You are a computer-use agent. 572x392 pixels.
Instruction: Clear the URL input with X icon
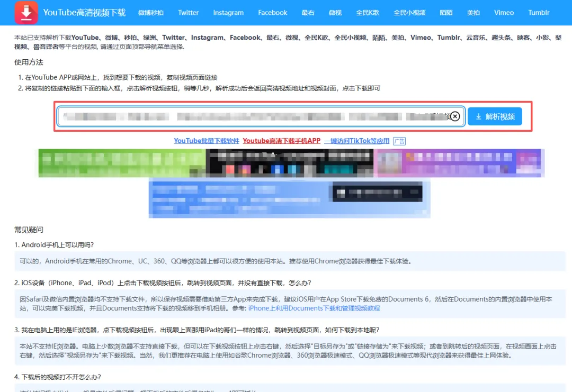pos(455,116)
